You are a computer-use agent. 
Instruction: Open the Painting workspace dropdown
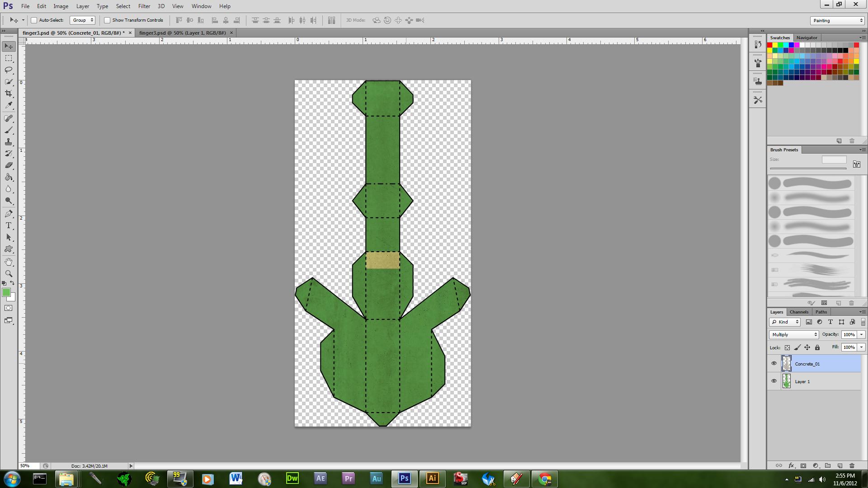(837, 20)
